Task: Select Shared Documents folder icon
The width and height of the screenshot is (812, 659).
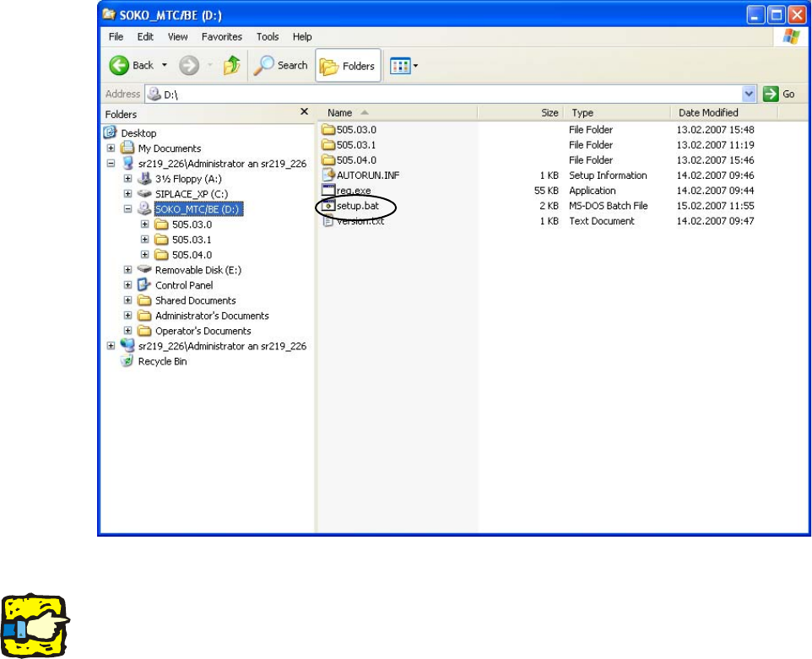Action: pyautogui.click(x=144, y=300)
